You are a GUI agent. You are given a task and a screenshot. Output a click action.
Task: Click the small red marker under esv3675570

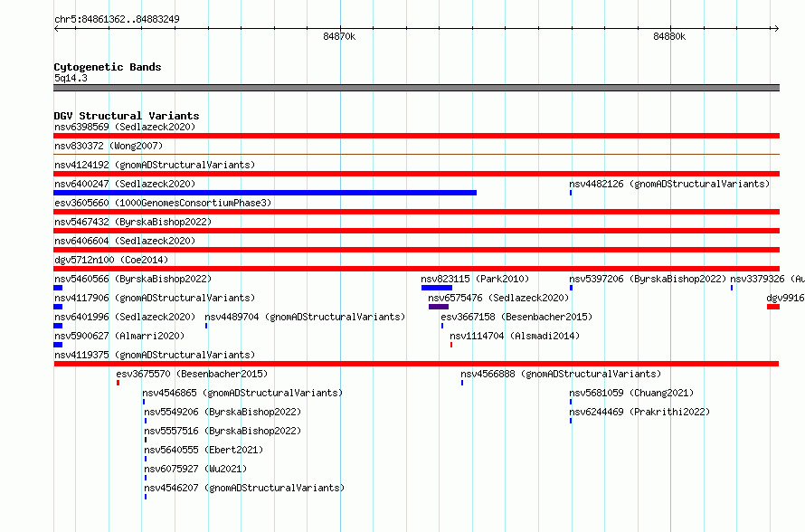[x=118, y=383]
